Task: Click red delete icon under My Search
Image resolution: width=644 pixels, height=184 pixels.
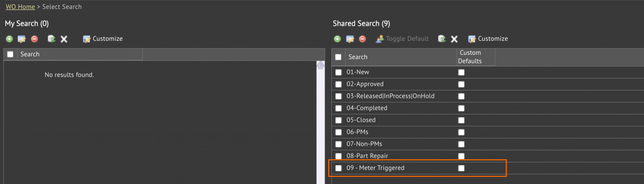Action: coord(34,39)
